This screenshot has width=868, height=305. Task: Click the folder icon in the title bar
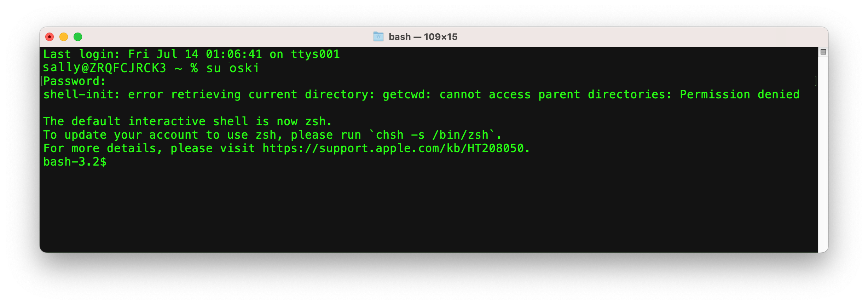click(x=378, y=36)
